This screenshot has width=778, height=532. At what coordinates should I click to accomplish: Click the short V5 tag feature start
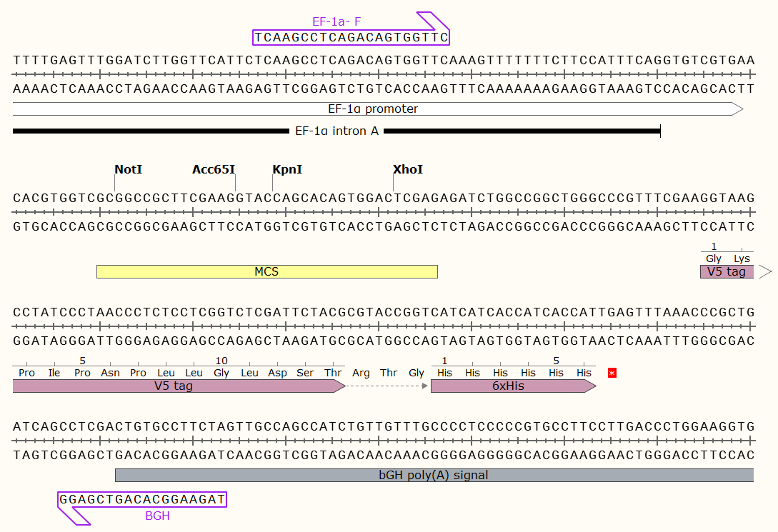(x=727, y=271)
